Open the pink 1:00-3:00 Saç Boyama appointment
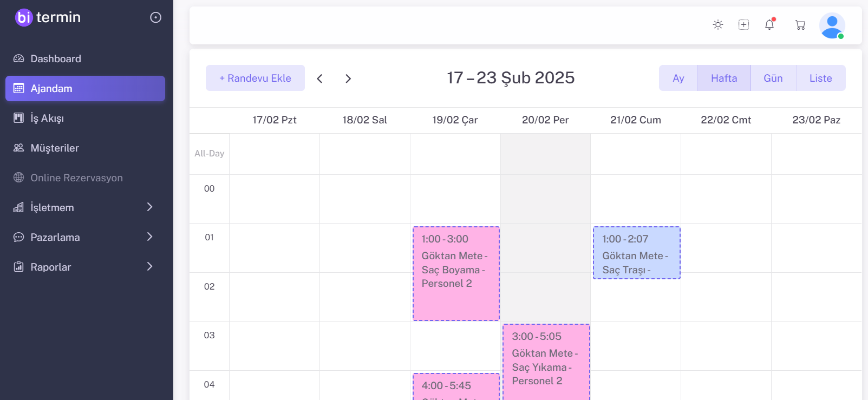The height and width of the screenshot is (400, 868). pyautogui.click(x=456, y=273)
